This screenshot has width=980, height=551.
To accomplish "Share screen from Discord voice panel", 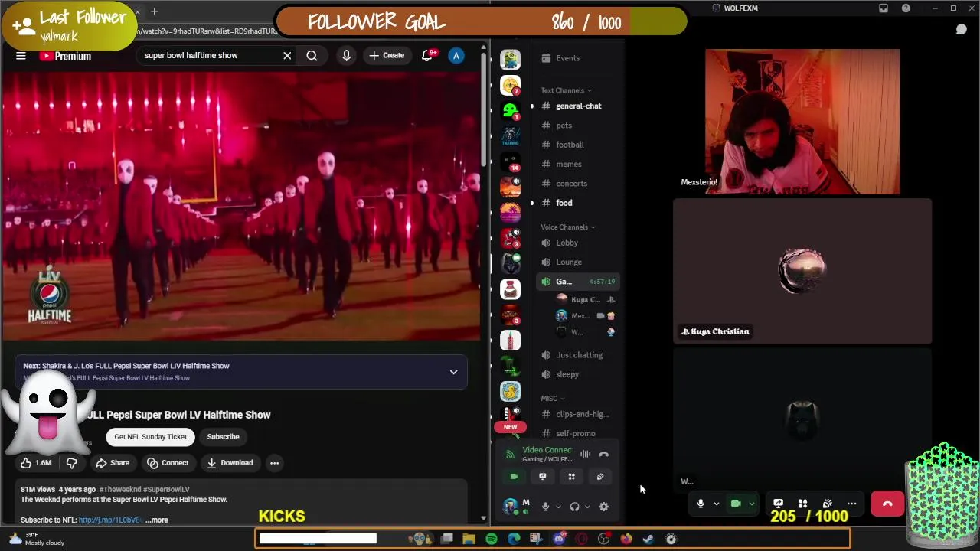I will [543, 476].
